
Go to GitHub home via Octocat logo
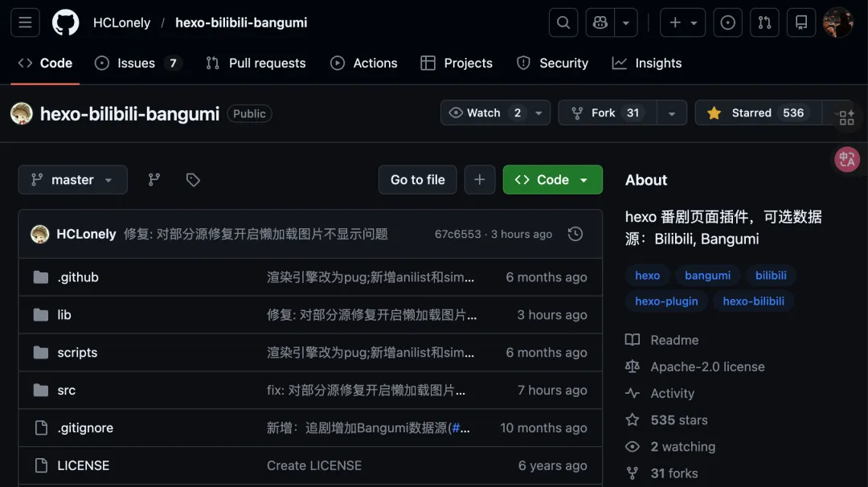(x=65, y=23)
